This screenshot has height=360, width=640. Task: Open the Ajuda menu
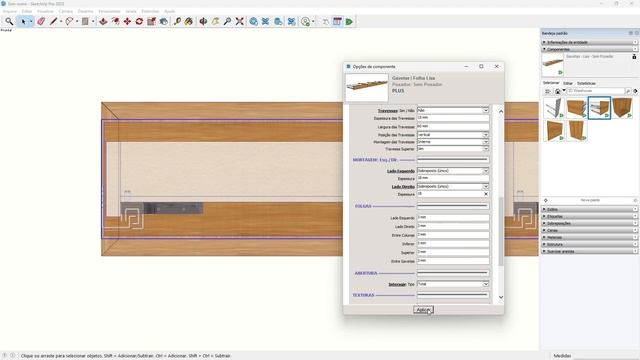(x=169, y=11)
